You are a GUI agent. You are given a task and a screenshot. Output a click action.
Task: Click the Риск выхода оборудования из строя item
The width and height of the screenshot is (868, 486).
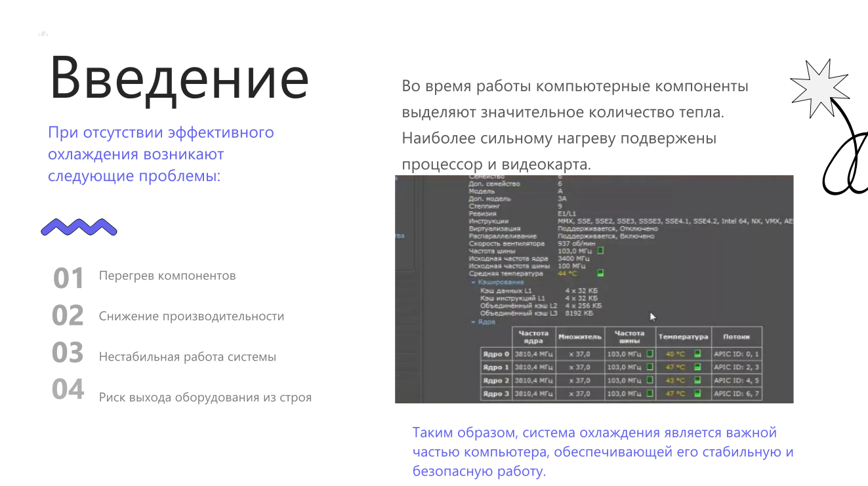pyautogui.click(x=205, y=397)
